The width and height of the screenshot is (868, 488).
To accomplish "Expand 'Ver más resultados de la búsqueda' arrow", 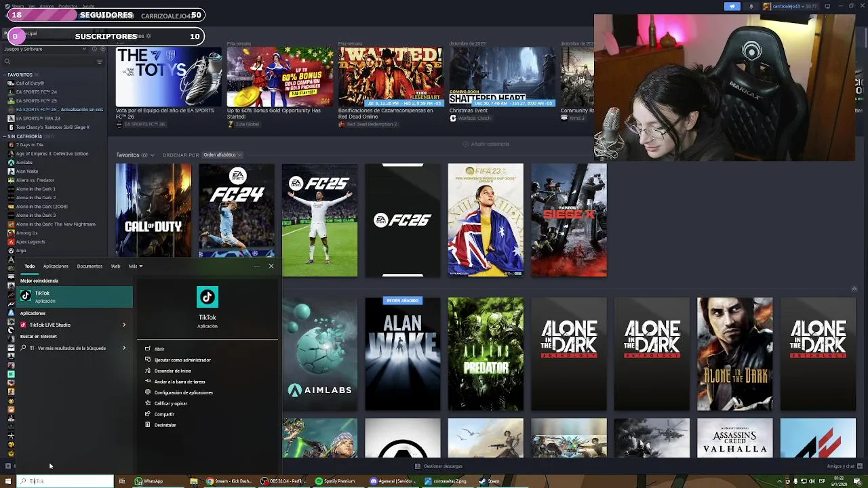I will pos(124,348).
